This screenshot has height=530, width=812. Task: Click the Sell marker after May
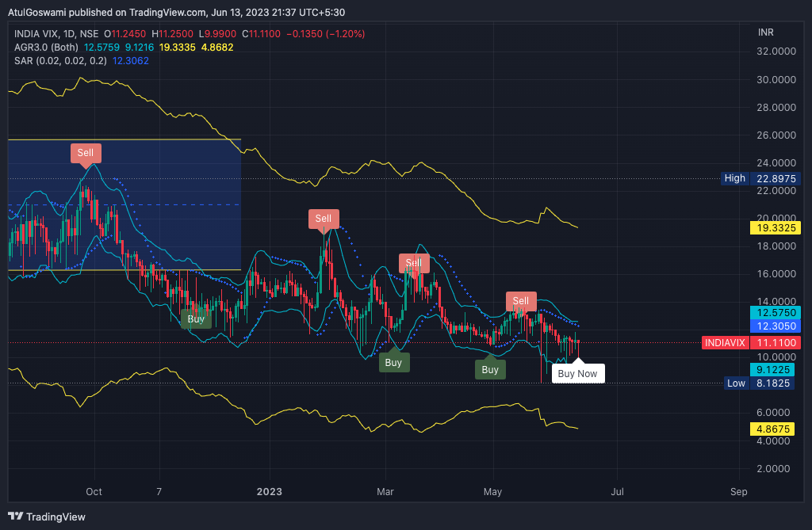coord(521,301)
